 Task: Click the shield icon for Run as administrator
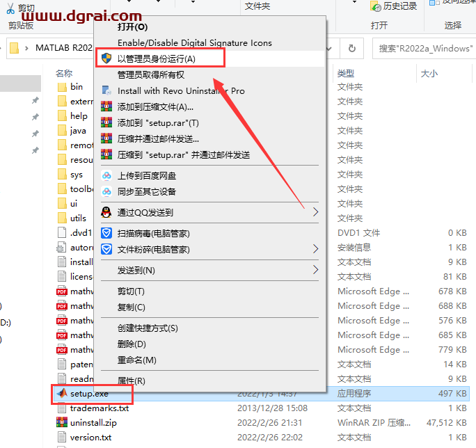pos(106,58)
